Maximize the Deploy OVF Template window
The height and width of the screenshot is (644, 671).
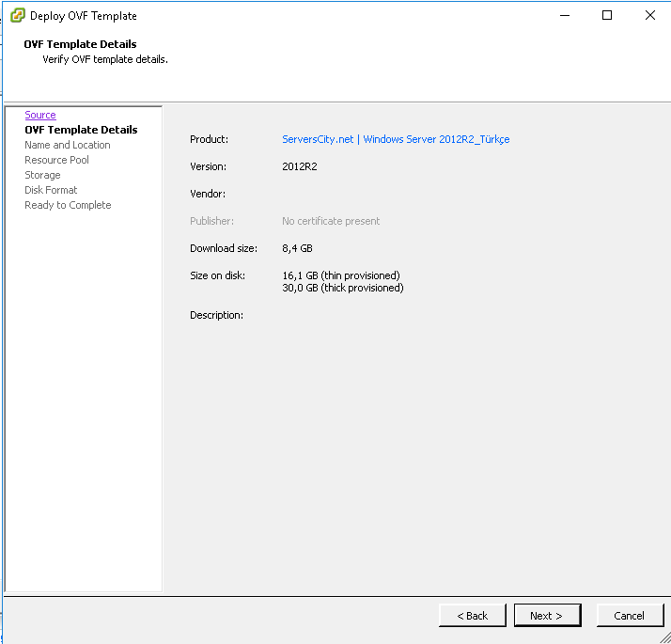tap(607, 15)
